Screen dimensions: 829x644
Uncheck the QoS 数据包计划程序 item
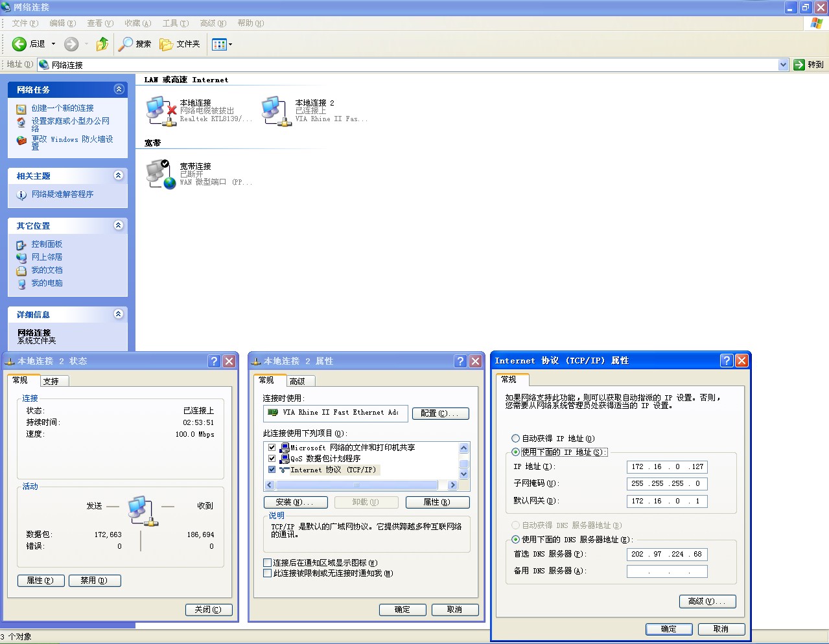(x=272, y=459)
